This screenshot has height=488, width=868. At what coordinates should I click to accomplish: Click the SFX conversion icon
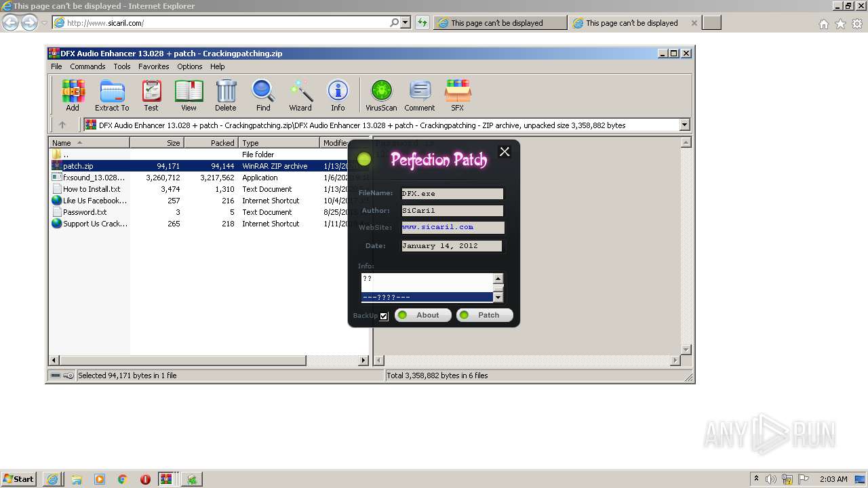458,95
